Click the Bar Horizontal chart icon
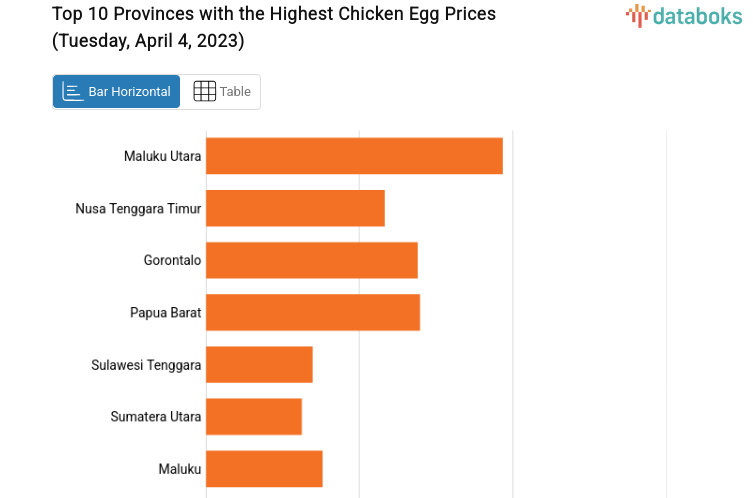This screenshot has height=498, width=753. pos(73,92)
